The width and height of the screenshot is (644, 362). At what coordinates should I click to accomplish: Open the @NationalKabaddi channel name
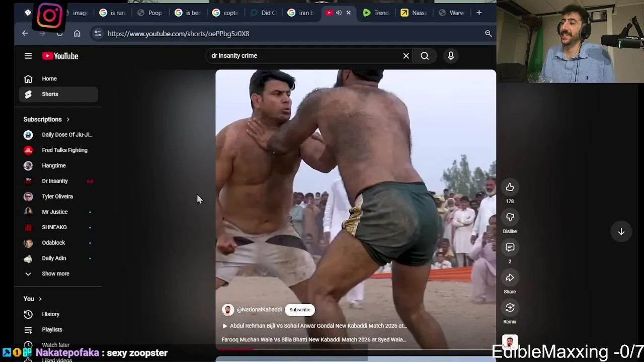[259, 310]
